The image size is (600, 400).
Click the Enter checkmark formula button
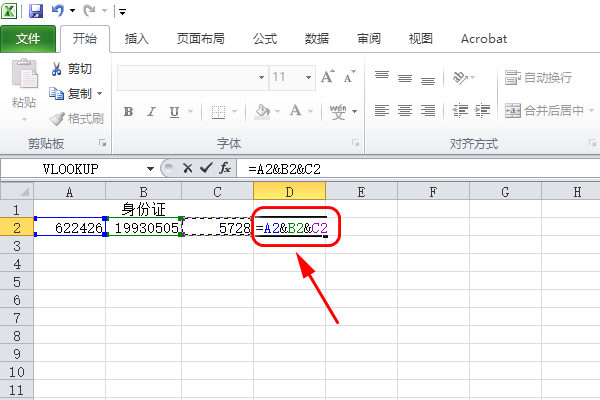click(207, 168)
